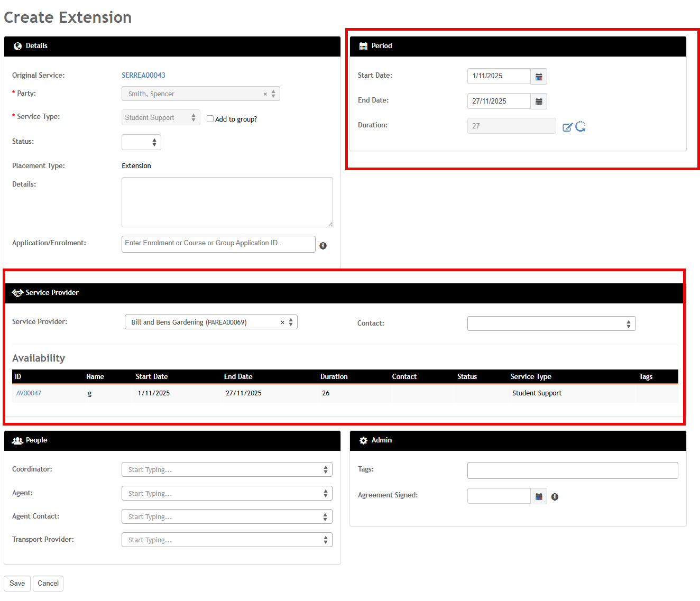Expand the Service Provider dropdown
The height and width of the screenshot is (601, 700).
click(291, 322)
